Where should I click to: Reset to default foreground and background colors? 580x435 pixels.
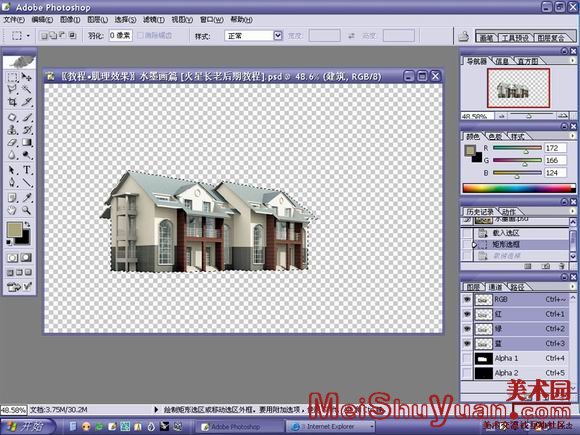(9, 243)
